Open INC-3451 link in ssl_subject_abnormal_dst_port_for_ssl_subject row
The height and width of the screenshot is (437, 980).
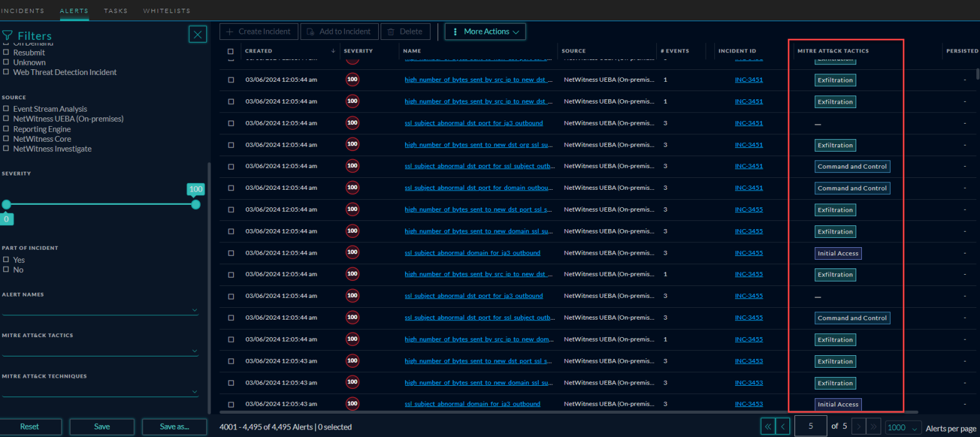tap(749, 167)
